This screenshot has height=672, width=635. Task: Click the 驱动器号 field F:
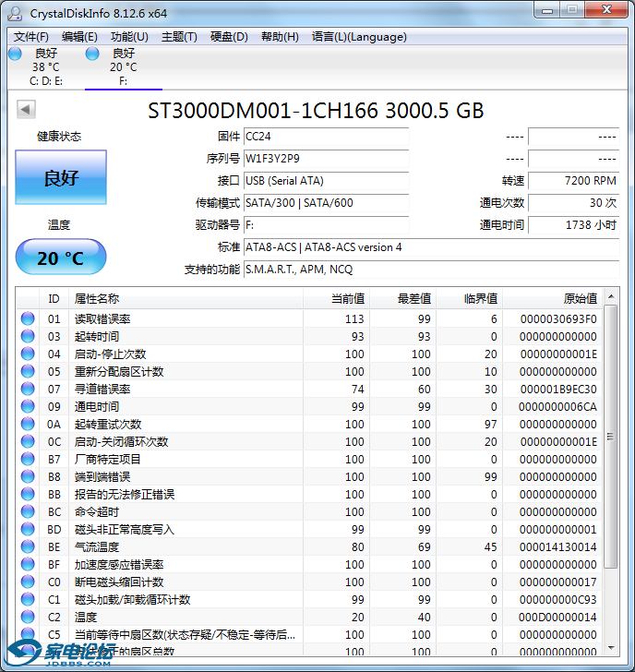[x=326, y=225]
